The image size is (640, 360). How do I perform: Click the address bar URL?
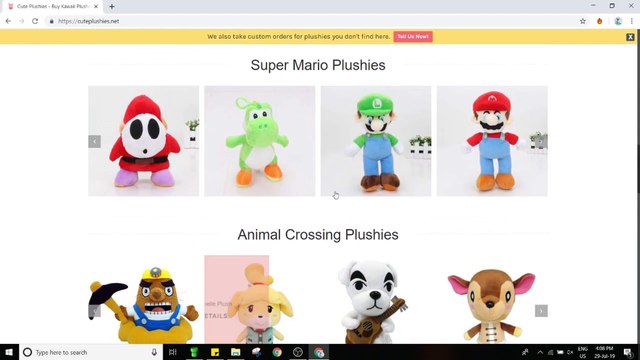click(x=89, y=21)
